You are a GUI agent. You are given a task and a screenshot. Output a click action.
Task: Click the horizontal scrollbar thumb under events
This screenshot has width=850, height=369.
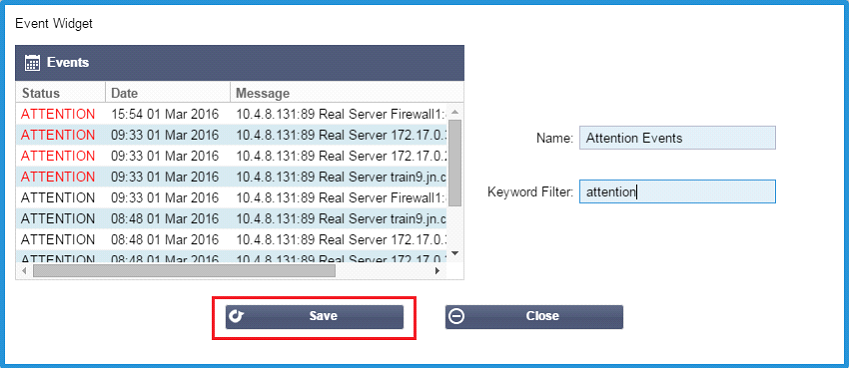click(x=184, y=270)
